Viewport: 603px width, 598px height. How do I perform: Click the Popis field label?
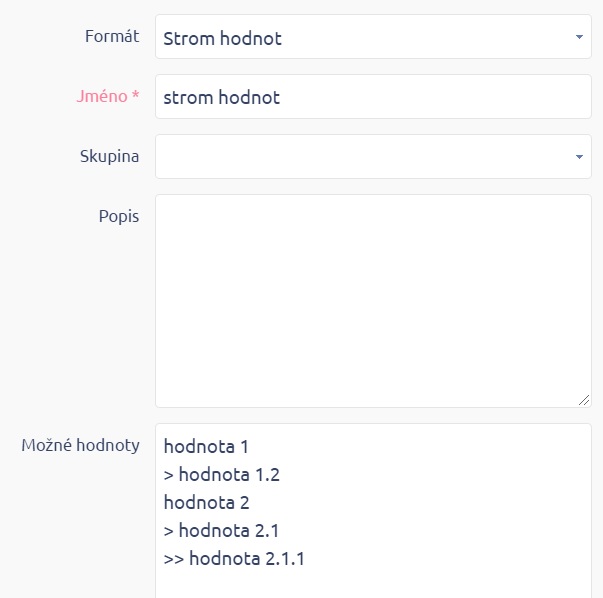point(120,215)
